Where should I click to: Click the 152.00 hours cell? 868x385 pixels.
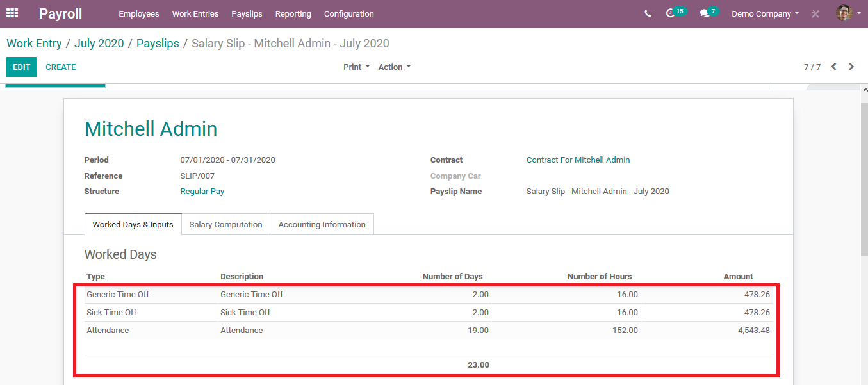[625, 330]
